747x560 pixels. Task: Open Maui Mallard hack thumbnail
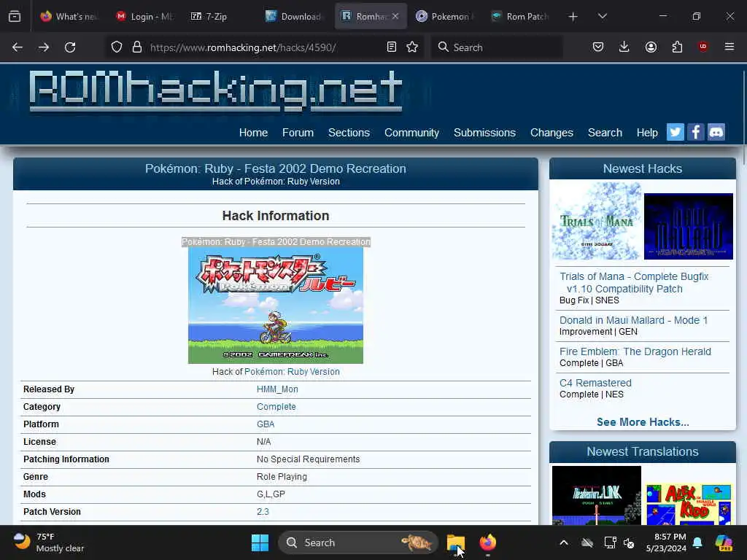[x=689, y=227]
